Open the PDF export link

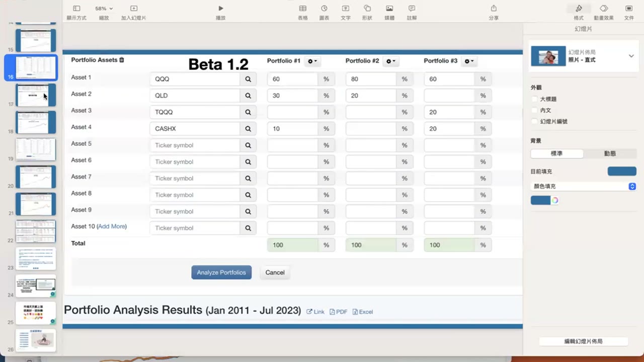point(339,312)
